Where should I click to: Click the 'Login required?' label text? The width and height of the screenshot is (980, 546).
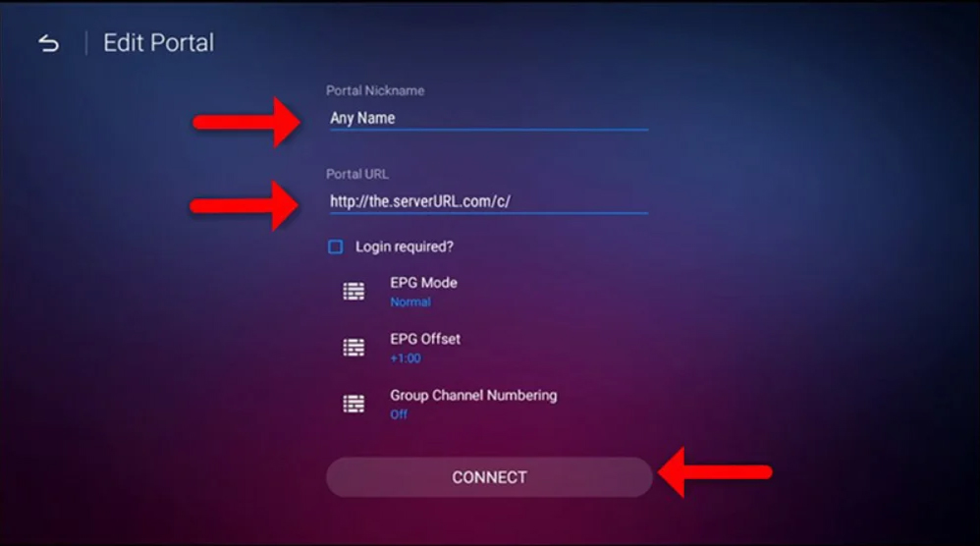click(405, 246)
